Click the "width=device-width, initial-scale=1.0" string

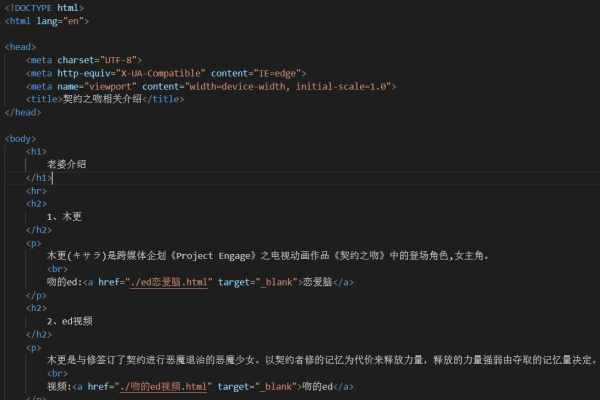[300, 86]
